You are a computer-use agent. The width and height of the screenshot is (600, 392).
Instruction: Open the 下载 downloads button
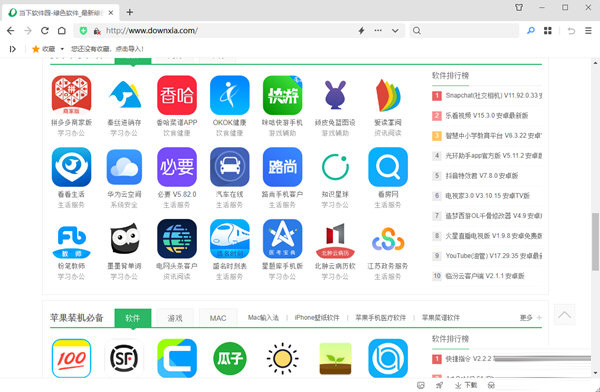point(466,385)
